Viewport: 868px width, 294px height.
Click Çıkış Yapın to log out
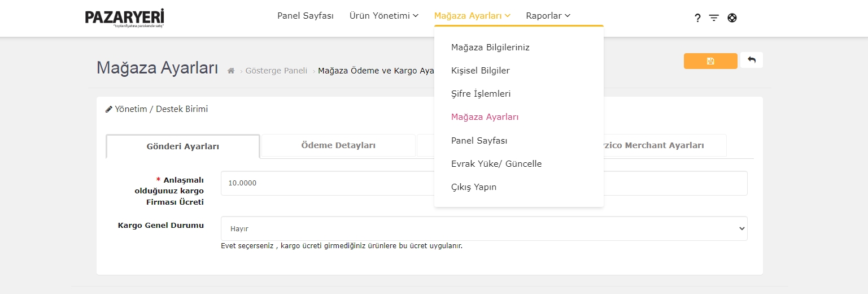point(474,187)
